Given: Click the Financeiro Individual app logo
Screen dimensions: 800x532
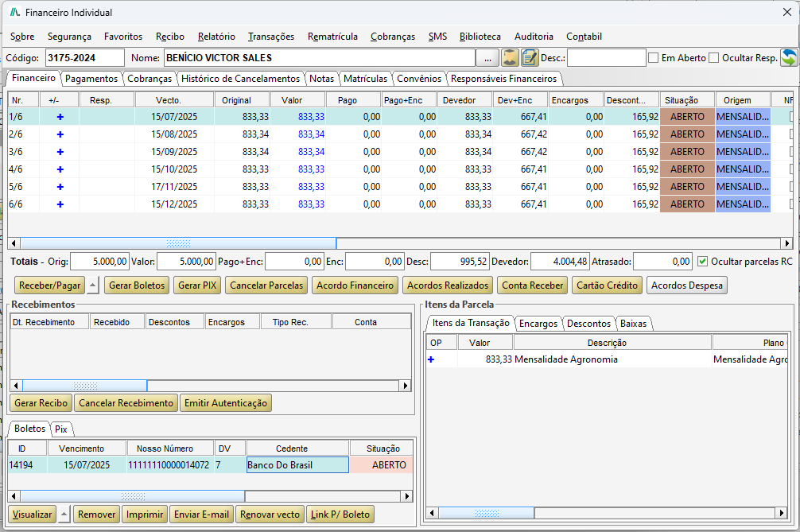Looking at the screenshot, I should 15,12.
